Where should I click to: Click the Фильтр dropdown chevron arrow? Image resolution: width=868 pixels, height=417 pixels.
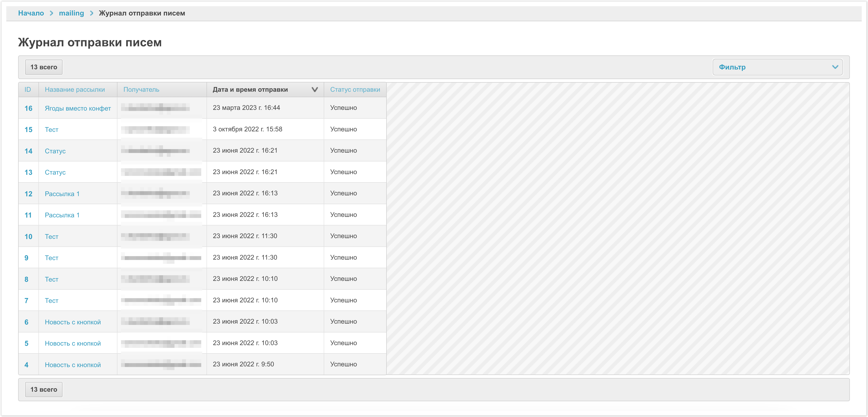point(835,67)
